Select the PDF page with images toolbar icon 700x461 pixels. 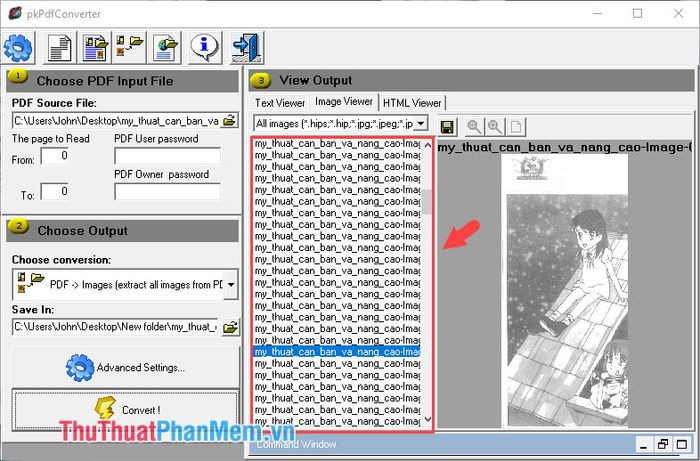pyautogui.click(x=96, y=47)
